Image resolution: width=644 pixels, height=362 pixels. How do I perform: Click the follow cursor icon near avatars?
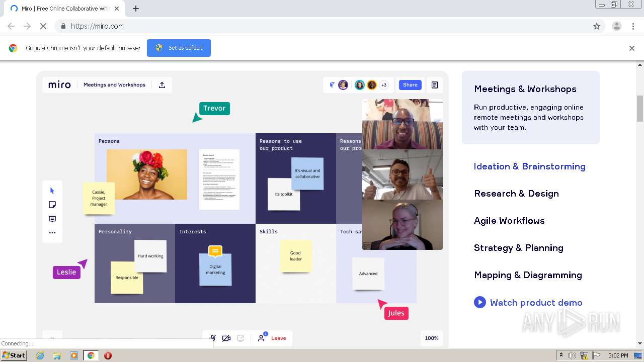click(332, 85)
